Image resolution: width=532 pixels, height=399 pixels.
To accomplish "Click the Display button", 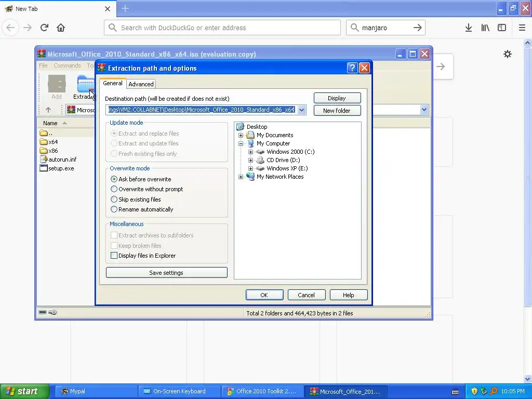I will coord(337,98).
